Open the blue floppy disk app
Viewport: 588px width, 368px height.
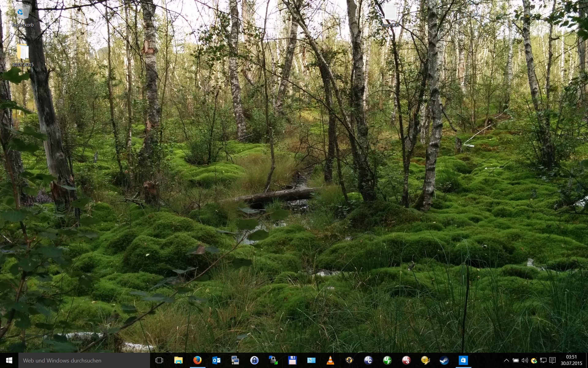[292, 360]
